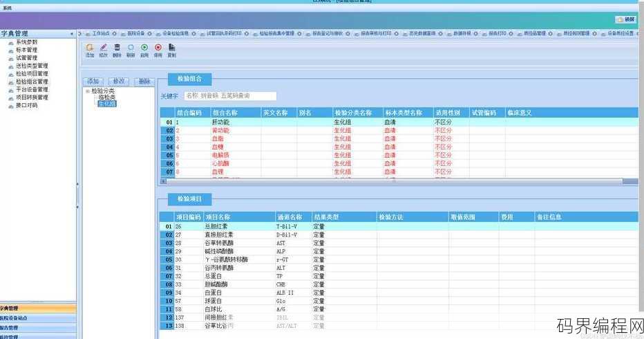Screen dimensions: 644x339
Task: Open the 字典管理 section in the bottom navigation
Action: point(38,308)
